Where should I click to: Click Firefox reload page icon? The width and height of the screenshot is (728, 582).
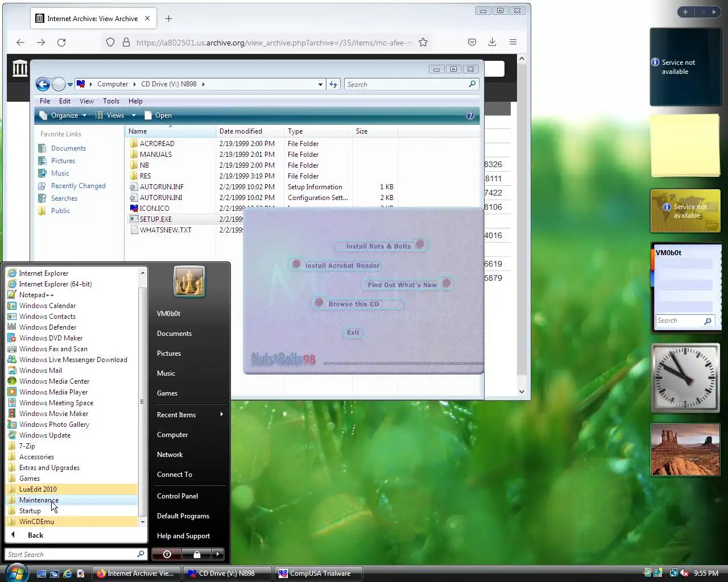click(x=61, y=42)
